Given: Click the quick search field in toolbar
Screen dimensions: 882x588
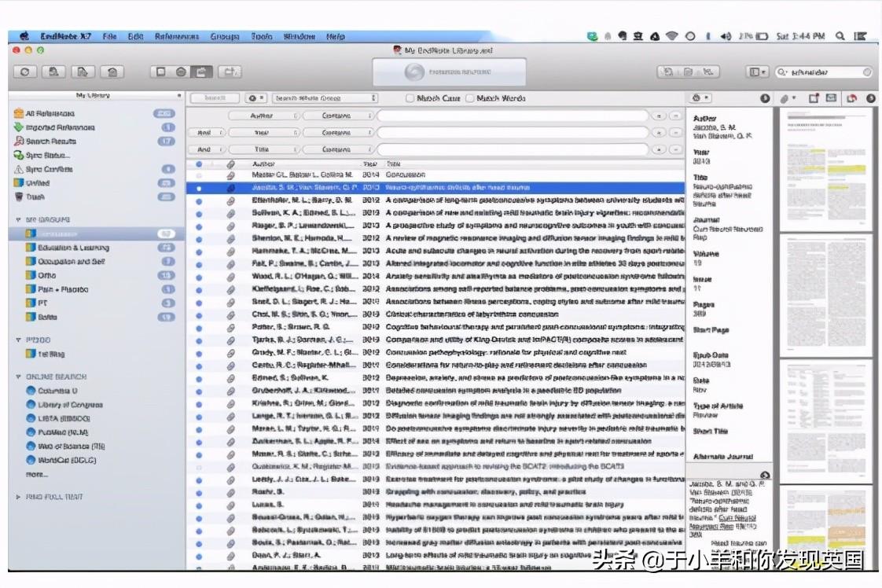Looking at the screenshot, I should 824,72.
